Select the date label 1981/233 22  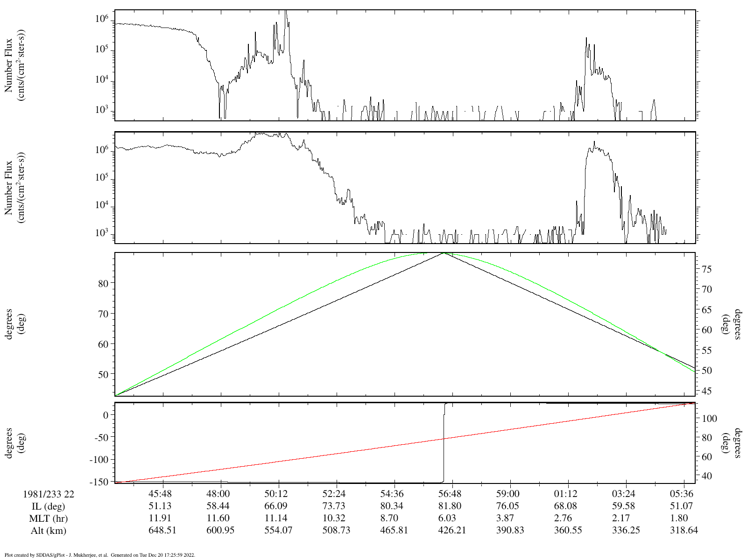point(49,494)
